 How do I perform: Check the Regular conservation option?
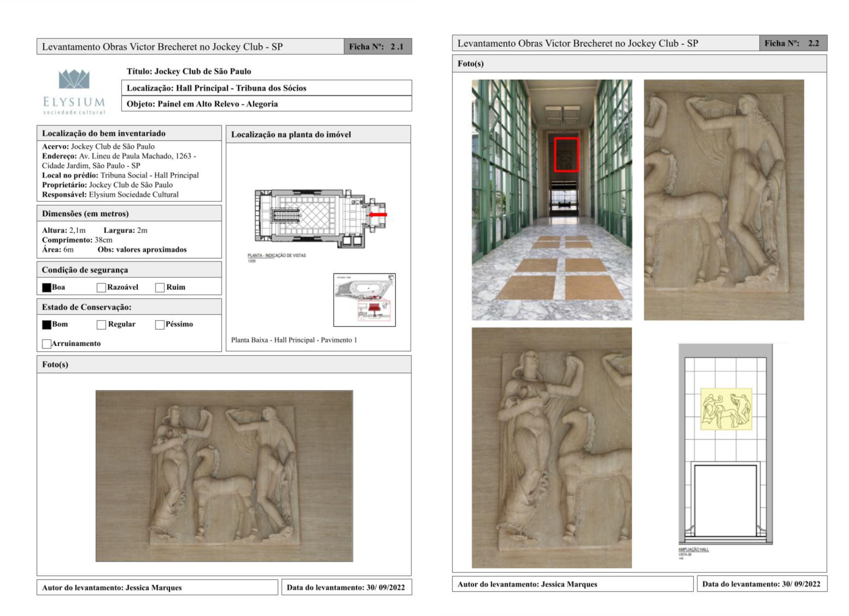pos(101,324)
